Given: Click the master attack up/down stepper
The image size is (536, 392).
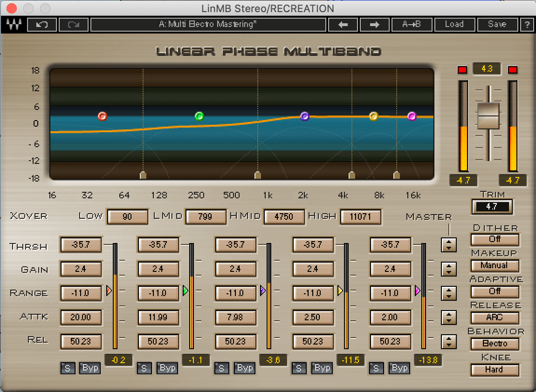Looking at the screenshot, I should click(x=449, y=317).
